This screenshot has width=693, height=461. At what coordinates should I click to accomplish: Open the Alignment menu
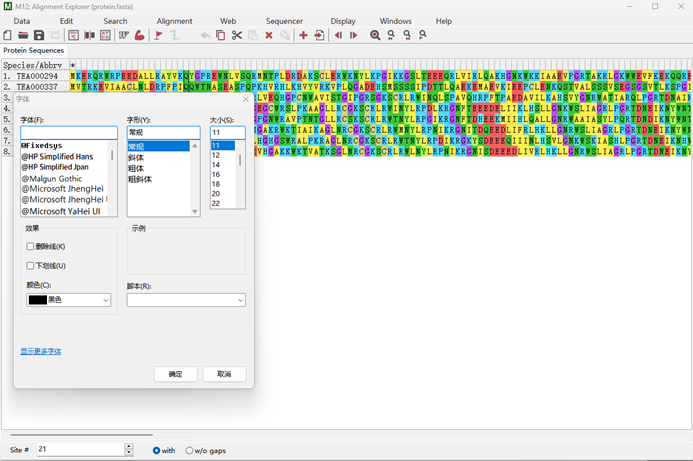click(x=175, y=21)
